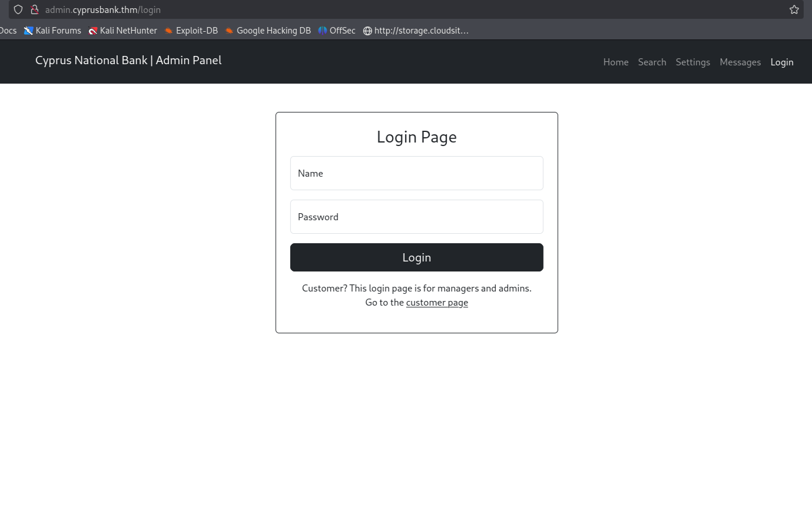Viewport: 812px width, 510px height.
Task: Focus the Name input field
Action: [x=417, y=173]
